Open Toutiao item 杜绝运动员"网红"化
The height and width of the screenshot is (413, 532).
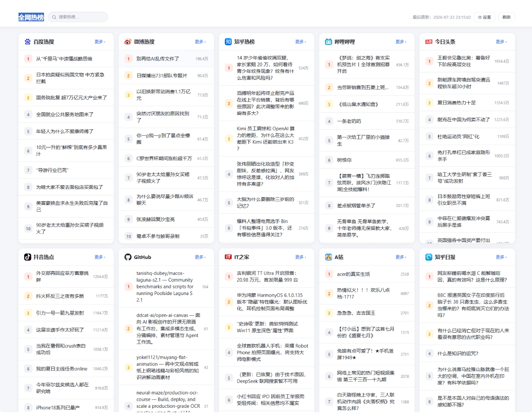click(467, 137)
